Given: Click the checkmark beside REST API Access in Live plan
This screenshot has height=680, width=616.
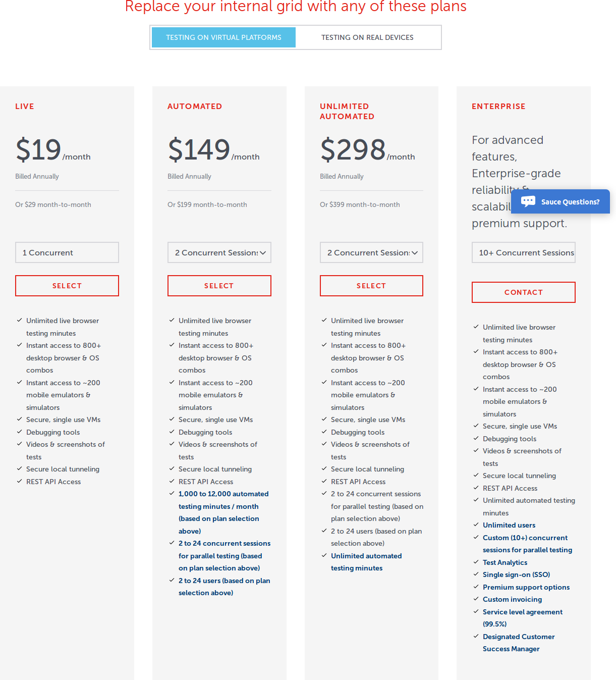Looking at the screenshot, I should pos(19,481).
